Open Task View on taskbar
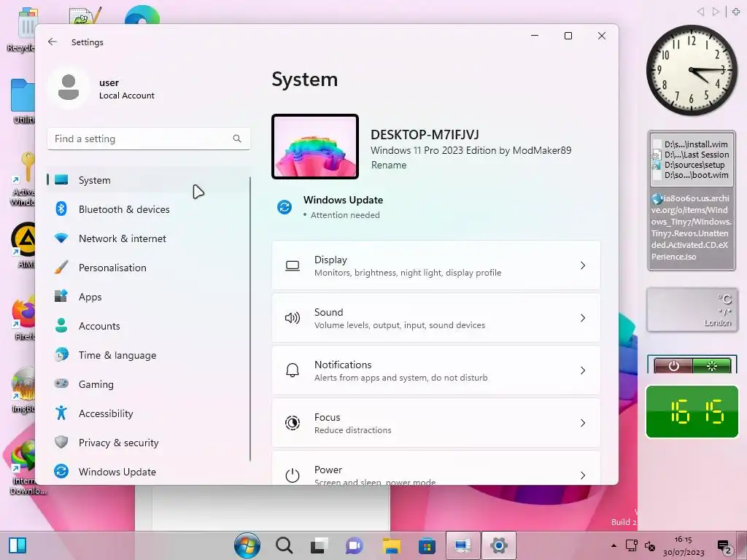 click(x=320, y=545)
